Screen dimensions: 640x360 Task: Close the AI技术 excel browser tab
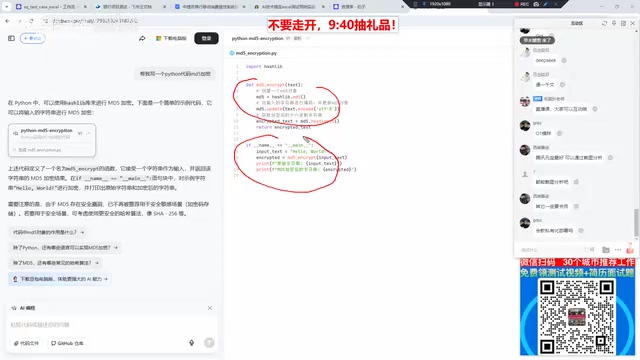pyautogui.click(x=323, y=7)
